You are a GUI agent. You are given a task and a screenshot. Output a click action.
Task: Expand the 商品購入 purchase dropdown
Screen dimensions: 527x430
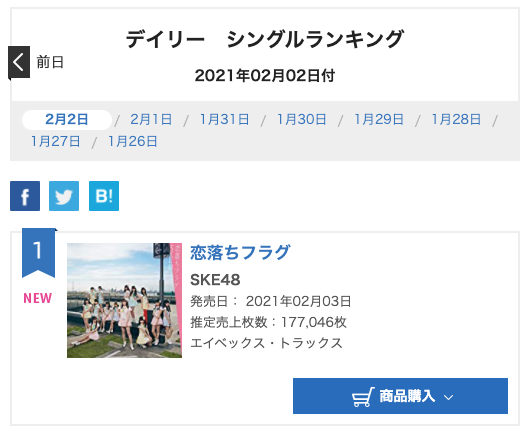(x=400, y=396)
